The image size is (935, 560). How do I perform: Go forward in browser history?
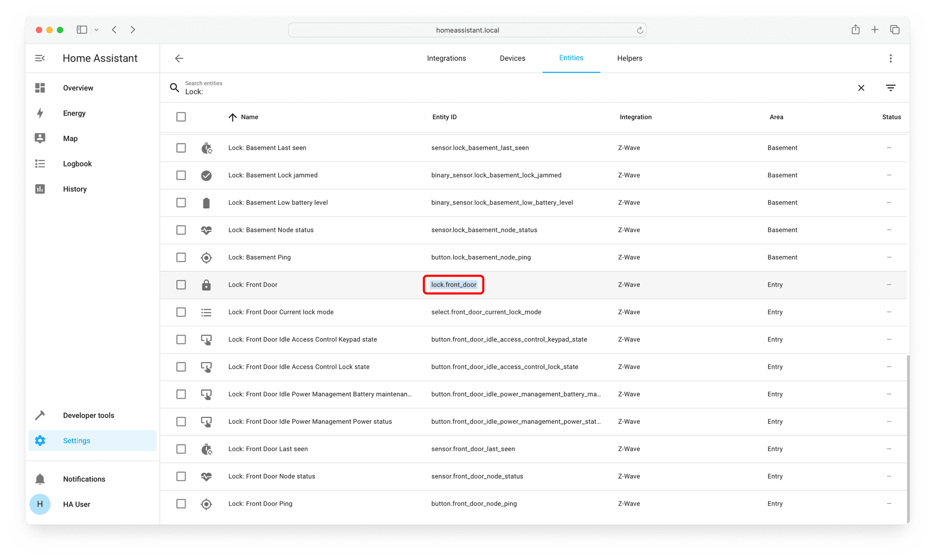tap(133, 30)
